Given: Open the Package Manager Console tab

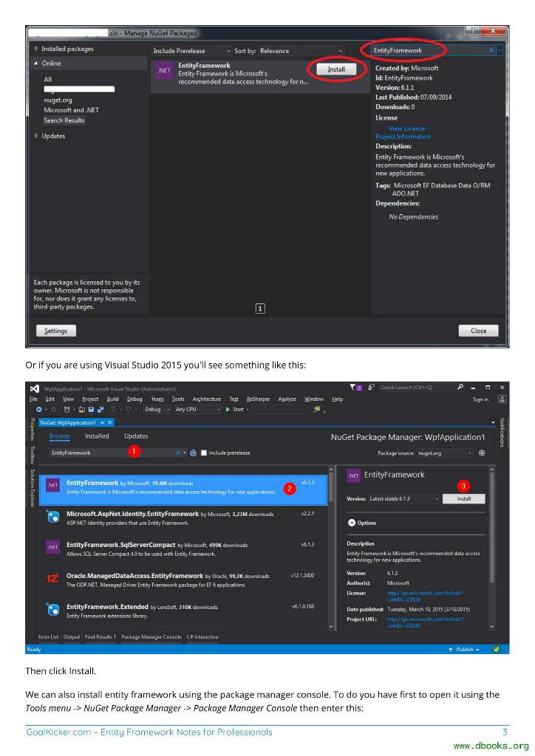Looking at the screenshot, I should pyautogui.click(x=151, y=637).
